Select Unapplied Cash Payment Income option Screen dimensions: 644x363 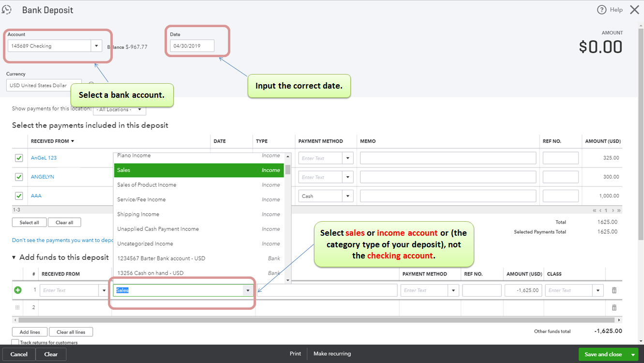pos(199,229)
